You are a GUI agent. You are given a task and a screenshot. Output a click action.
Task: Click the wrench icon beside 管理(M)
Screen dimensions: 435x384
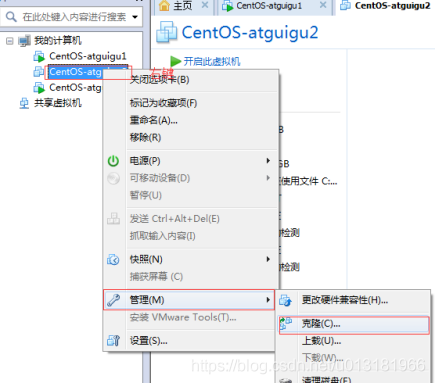point(113,300)
